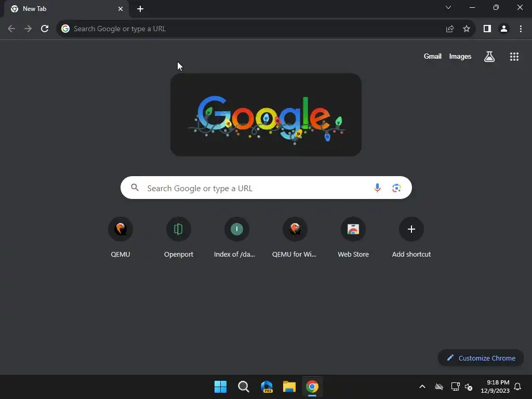Screen dimensions: 532x399
Task: Reload the page with the refresh icon
Action: [45, 29]
